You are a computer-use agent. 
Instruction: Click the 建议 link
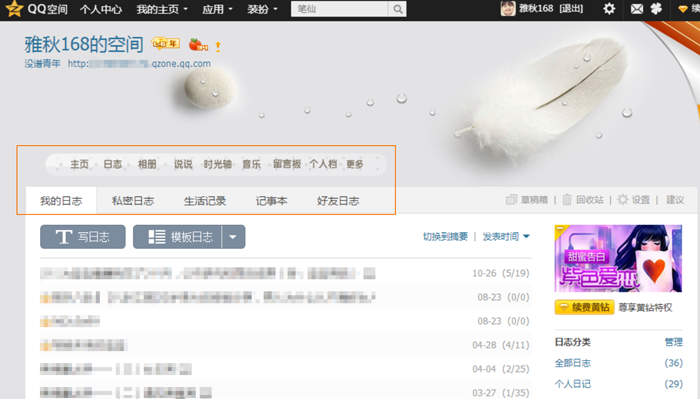click(675, 200)
